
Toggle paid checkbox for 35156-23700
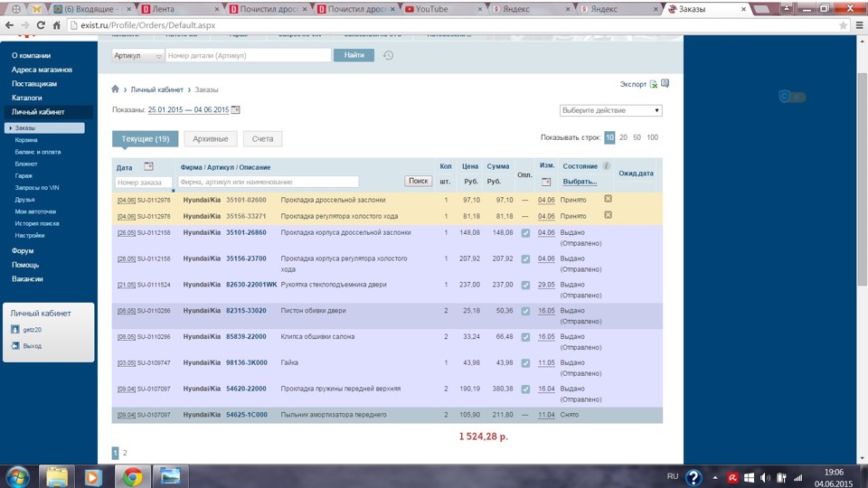coord(525,259)
